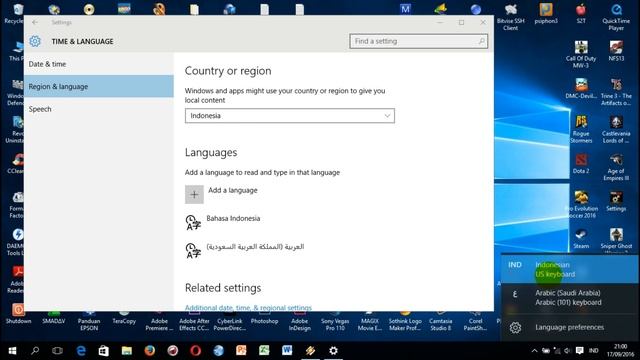
Task: Open the Windows Start menu
Action: coord(12,351)
